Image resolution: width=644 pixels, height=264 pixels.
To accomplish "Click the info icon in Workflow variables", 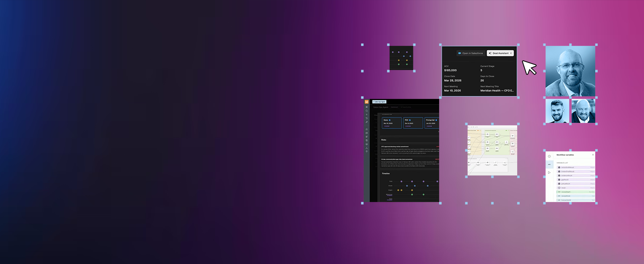I will point(549,156).
